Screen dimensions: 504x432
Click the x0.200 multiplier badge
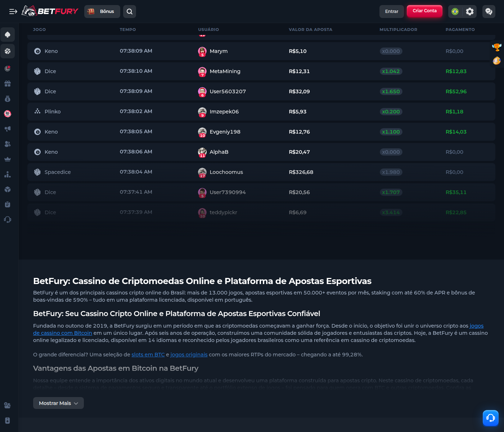pyautogui.click(x=391, y=112)
